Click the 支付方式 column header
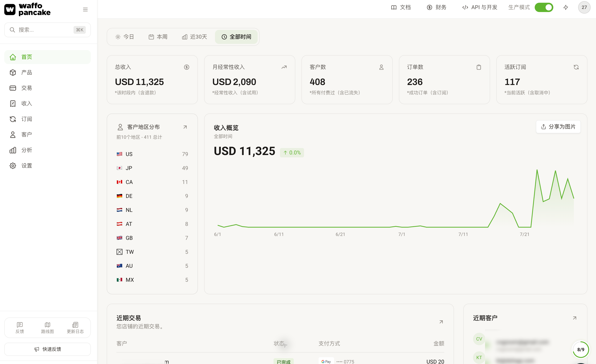Viewport: 596px width, 364px height. (329, 343)
